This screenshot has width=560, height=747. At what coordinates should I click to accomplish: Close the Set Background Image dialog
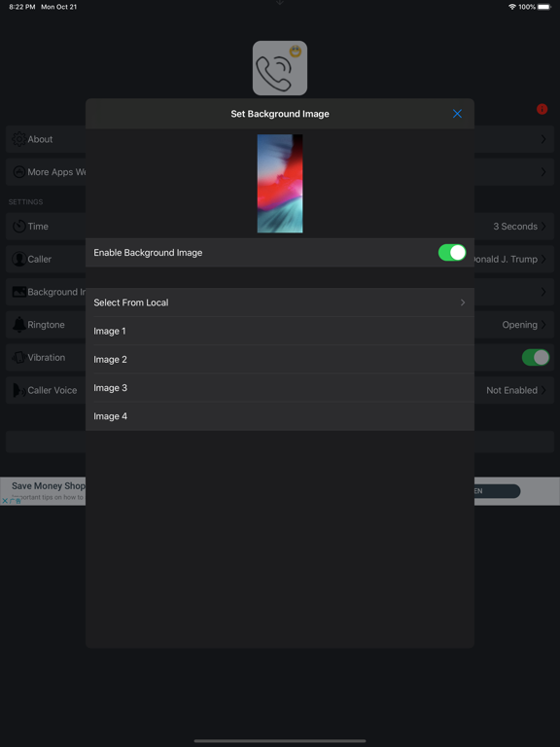click(x=457, y=114)
